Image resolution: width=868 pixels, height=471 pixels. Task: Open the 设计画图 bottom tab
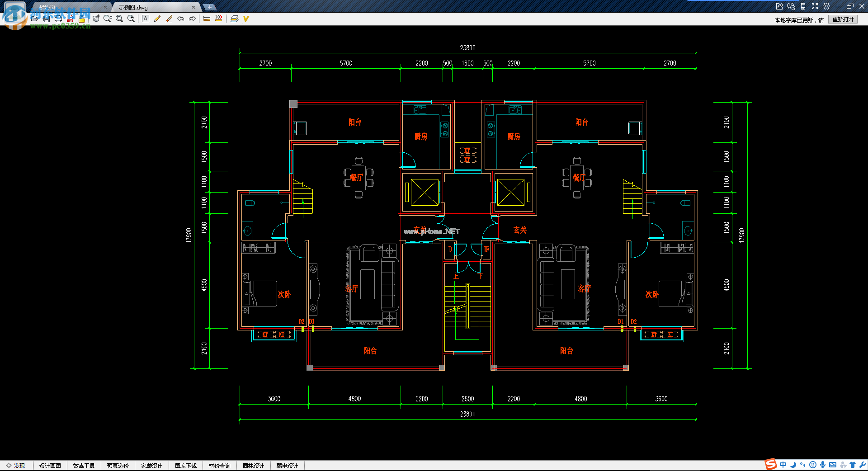tap(50, 466)
